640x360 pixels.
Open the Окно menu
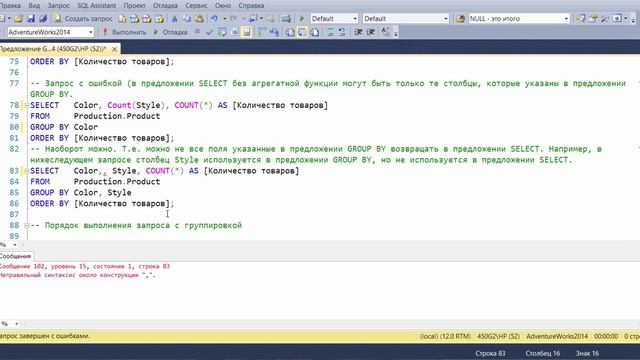pyautogui.click(x=223, y=6)
